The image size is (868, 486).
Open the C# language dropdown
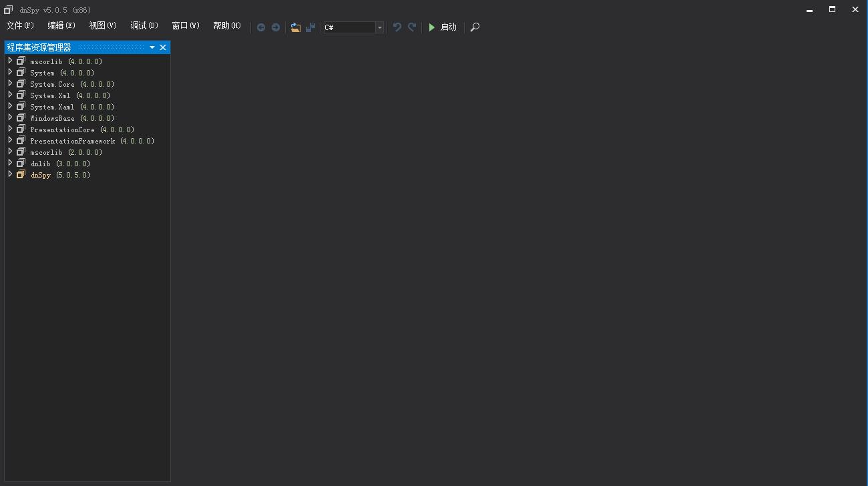379,27
